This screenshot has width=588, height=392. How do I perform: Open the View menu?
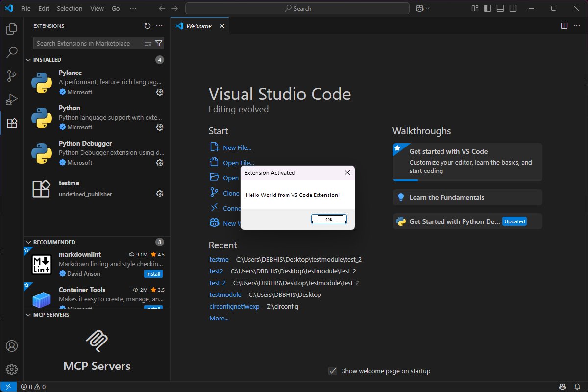click(x=97, y=8)
